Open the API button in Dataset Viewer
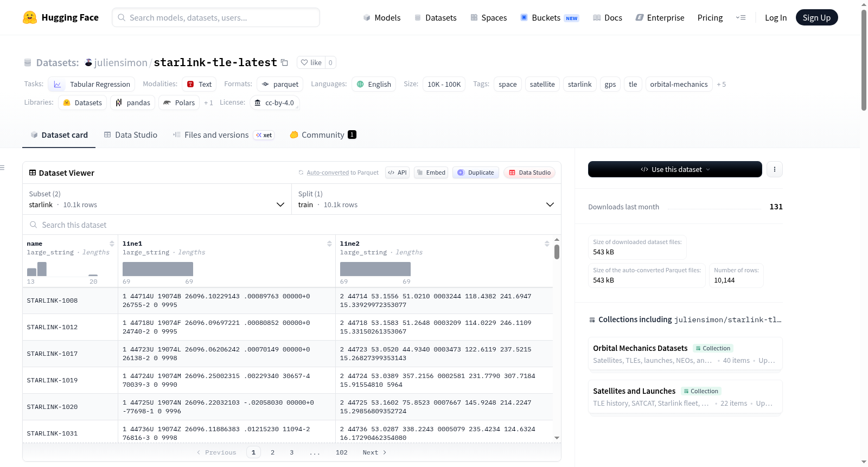Viewport: 868px width, 467px height. click(x=397, y=172)
